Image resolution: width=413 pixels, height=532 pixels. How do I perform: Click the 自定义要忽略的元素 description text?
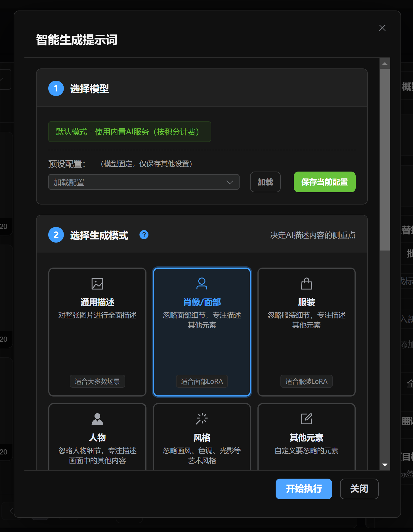coord(307,451)
